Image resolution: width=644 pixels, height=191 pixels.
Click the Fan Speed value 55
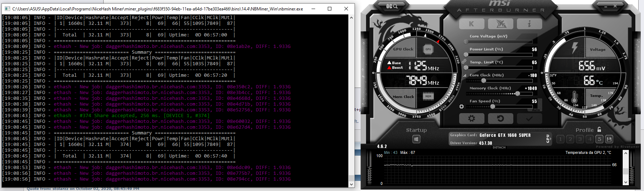coord(534,101)
